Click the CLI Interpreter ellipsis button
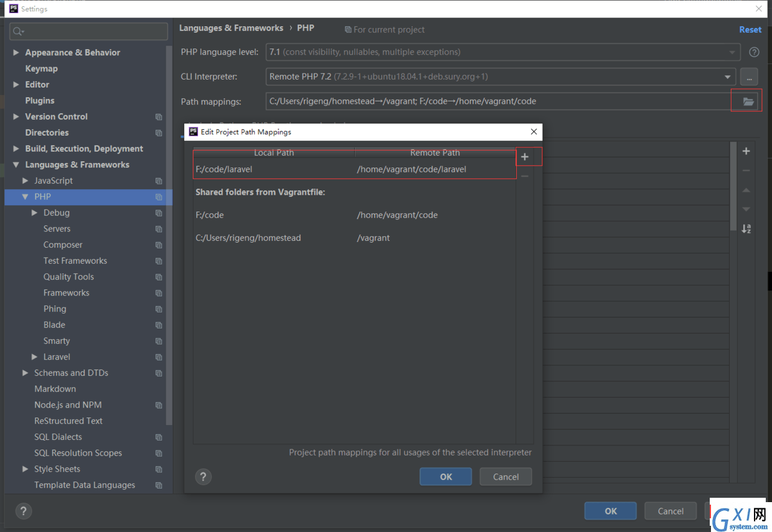This screenshot has width=772, height=532. point(749,77)
